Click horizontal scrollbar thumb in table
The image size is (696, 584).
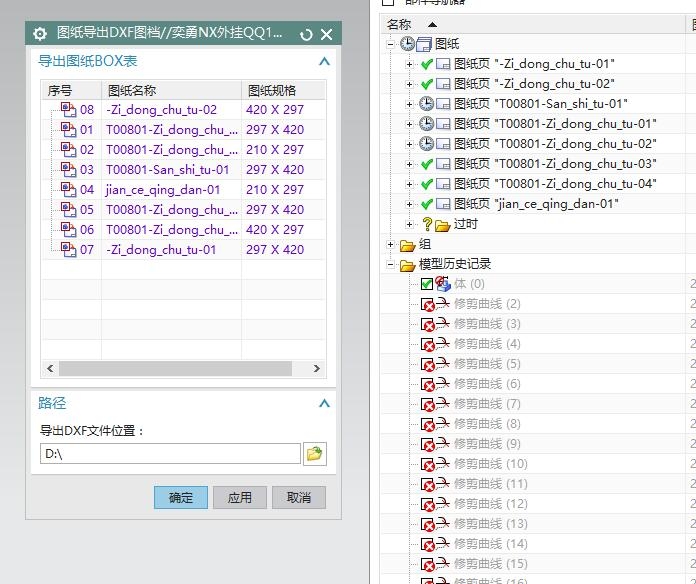coord(175,368)
